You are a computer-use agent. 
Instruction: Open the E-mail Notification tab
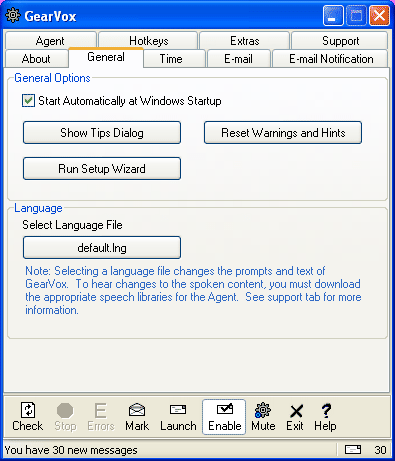331,59
